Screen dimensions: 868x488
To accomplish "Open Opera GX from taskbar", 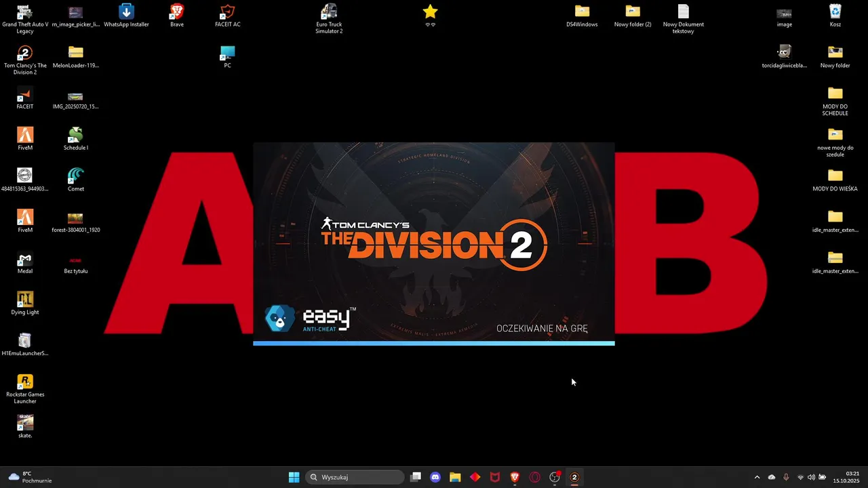I will tap(534, 477).
